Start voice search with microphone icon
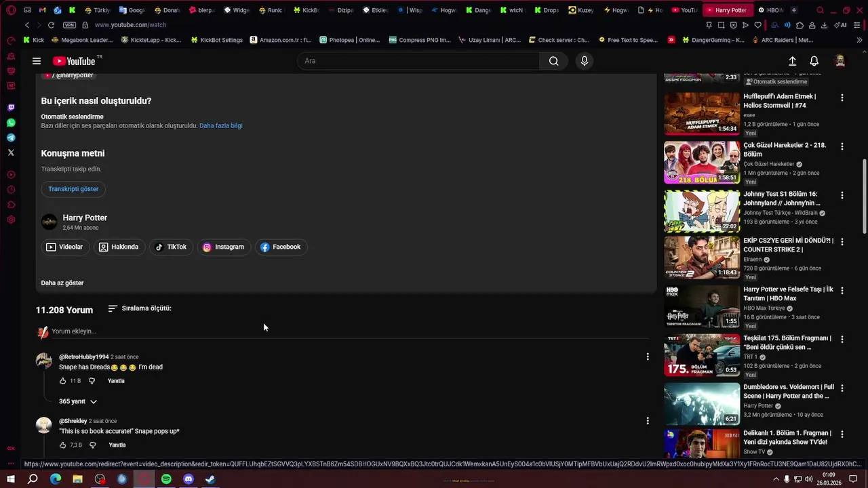The image size is (868, 488). tap(585, 61)
